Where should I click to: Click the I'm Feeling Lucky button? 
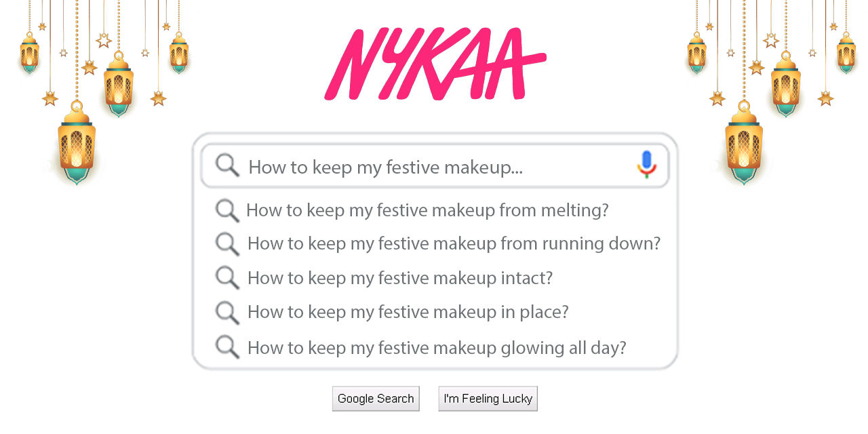pos(488,398)
